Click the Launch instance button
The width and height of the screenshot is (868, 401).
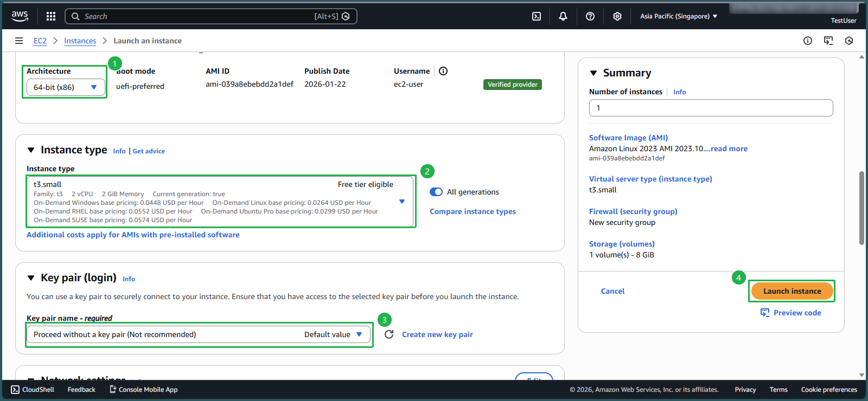coord(792,291)
